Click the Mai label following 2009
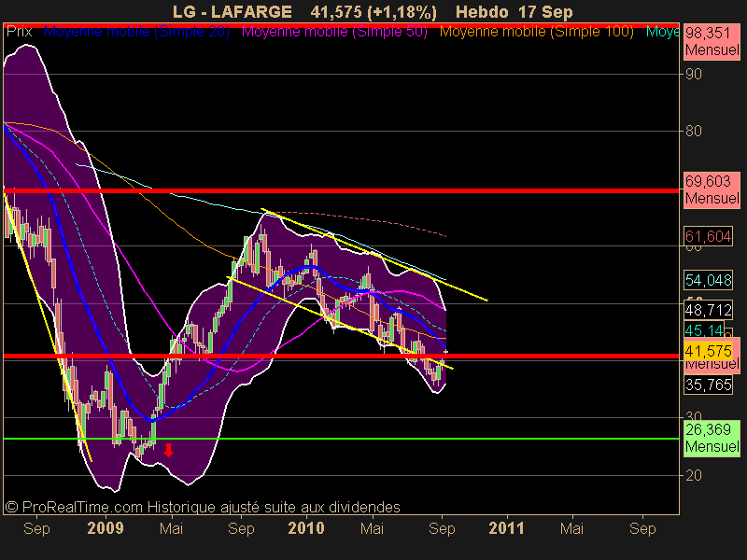747x560 pixels. pyautogui.click(x=171, y=528)
